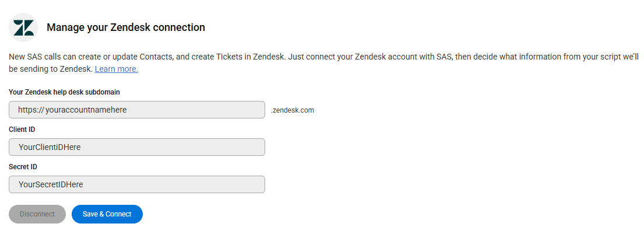Screen dimensions: 644x234
Task: Click the "YourSecretIDHere" placeholder text
Action: pyautogui.click(x=51, y=184)
